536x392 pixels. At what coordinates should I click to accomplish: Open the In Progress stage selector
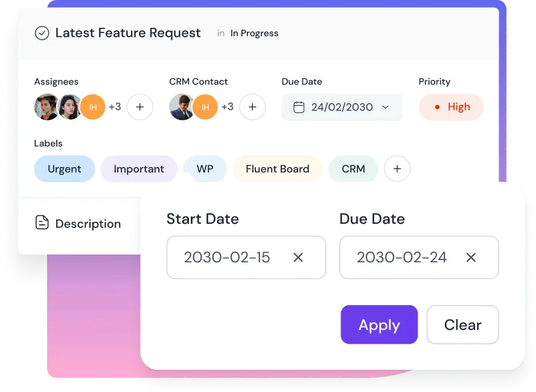click(254, 33)
